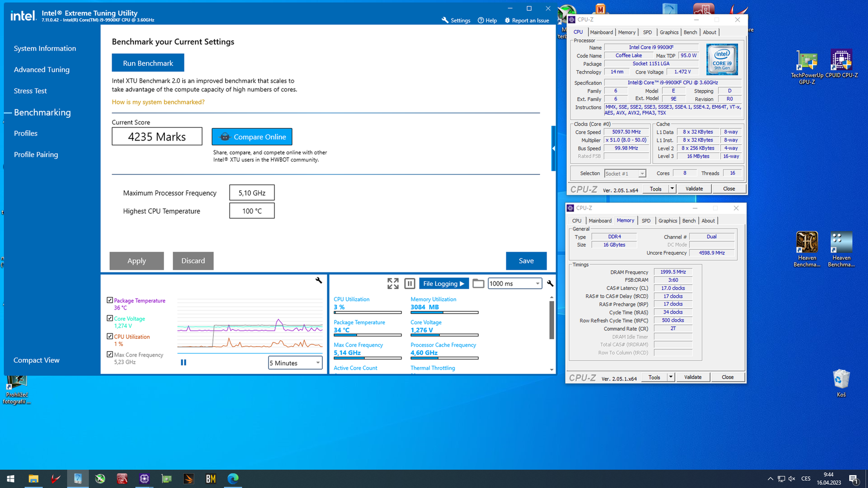Click the Intel Core i9 badge in CPU-Z
This screenshot has width=868, height=488.
tap(722, 59)
